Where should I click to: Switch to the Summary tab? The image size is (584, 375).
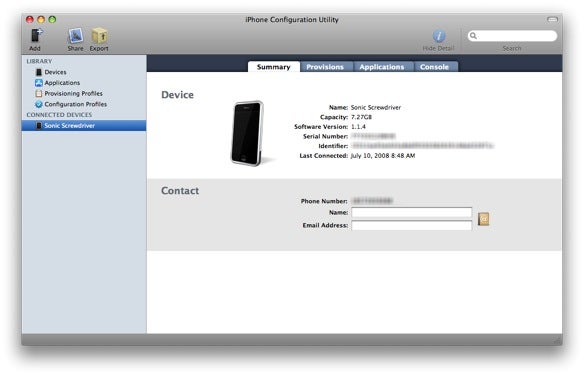click(273, 67)
